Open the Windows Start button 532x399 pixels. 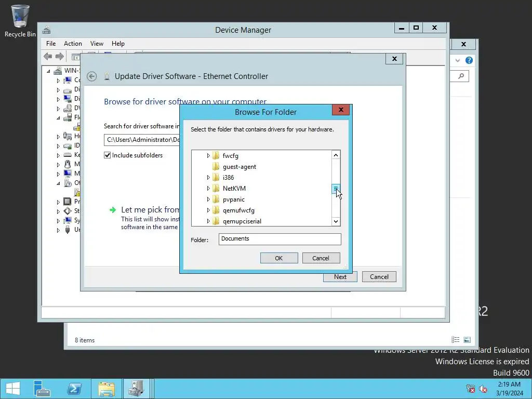pyautogui.click(x=13, y=389)
